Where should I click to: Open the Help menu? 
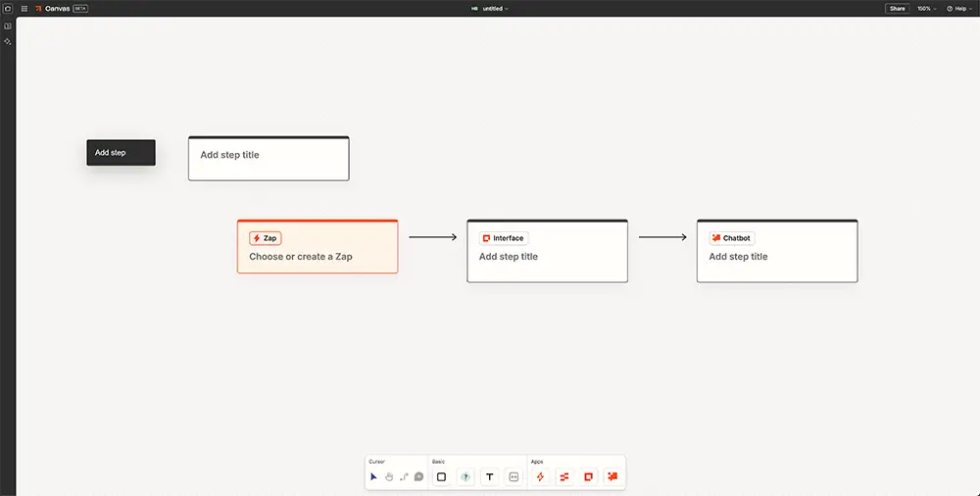[956, 8]
